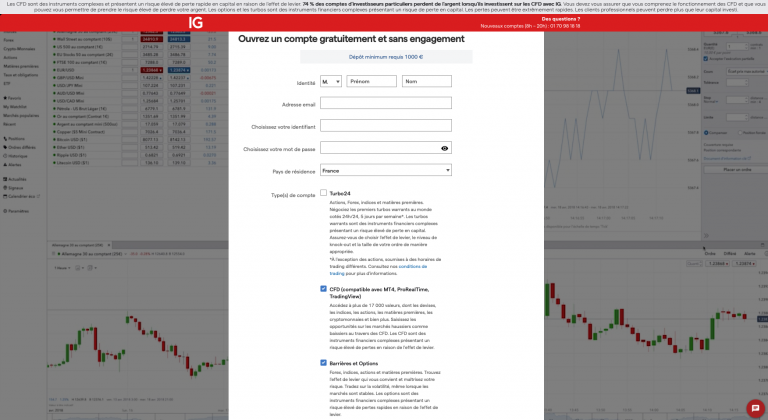Open Favoris in the left sidebar
Screen dimensions: 768x420
[x=14, y=97]
